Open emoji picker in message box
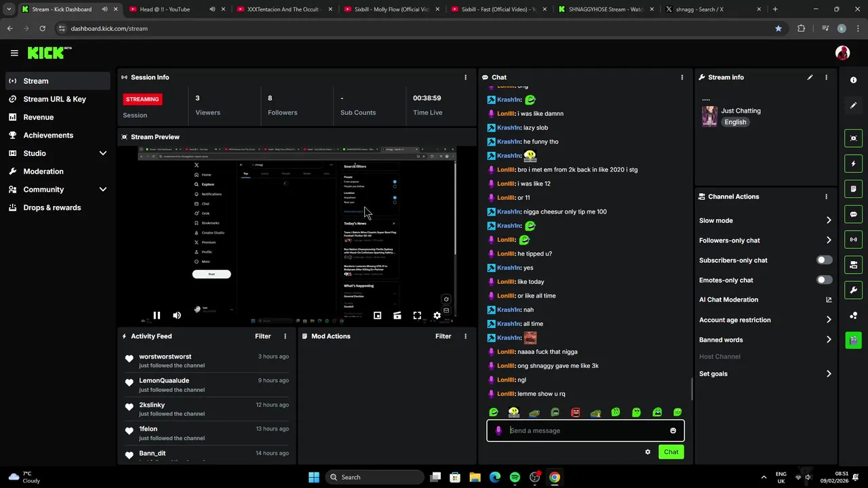 pos(673,430)
